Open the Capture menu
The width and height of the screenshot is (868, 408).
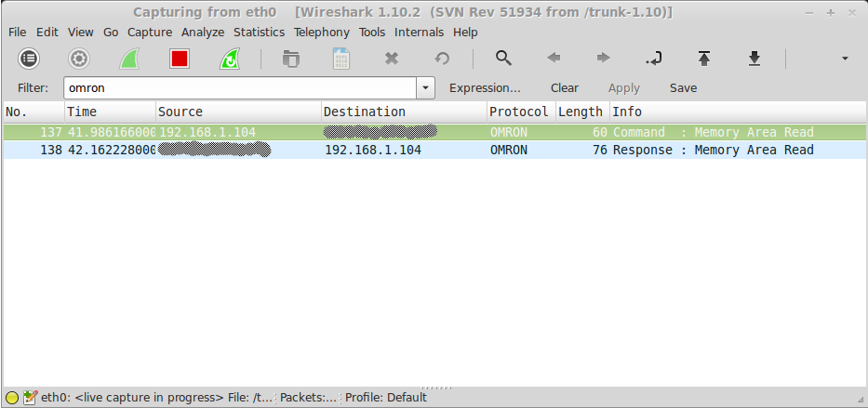pos(150,33)
